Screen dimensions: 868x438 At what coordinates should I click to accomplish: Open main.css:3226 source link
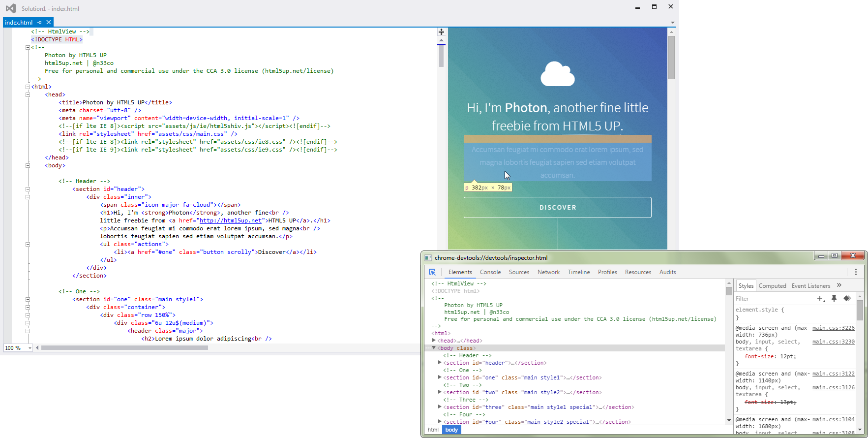pyautogui.click(x=833, y=328)
